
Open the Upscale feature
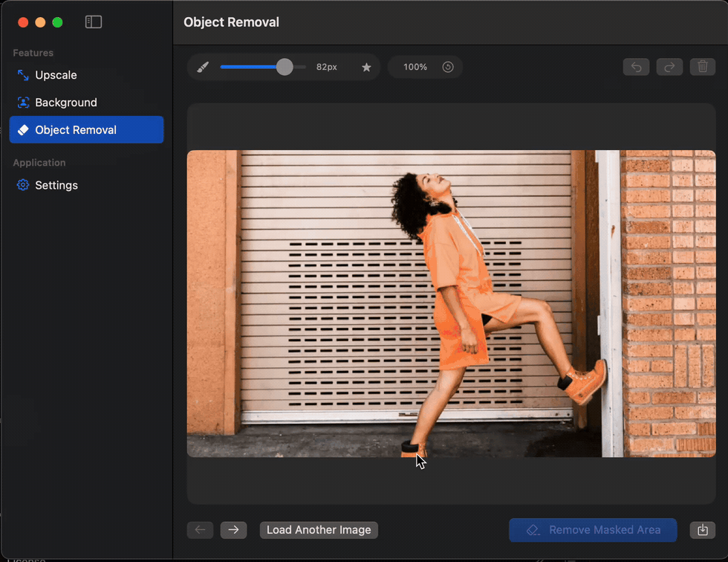click(86, 75)
